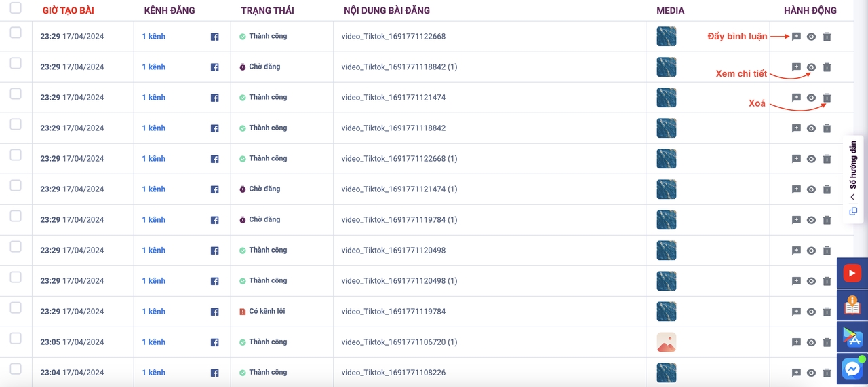The image size is (868, 387).
Task: Select all posts with header checkbox
Action: pyautogui.click(x=16, y=8)
